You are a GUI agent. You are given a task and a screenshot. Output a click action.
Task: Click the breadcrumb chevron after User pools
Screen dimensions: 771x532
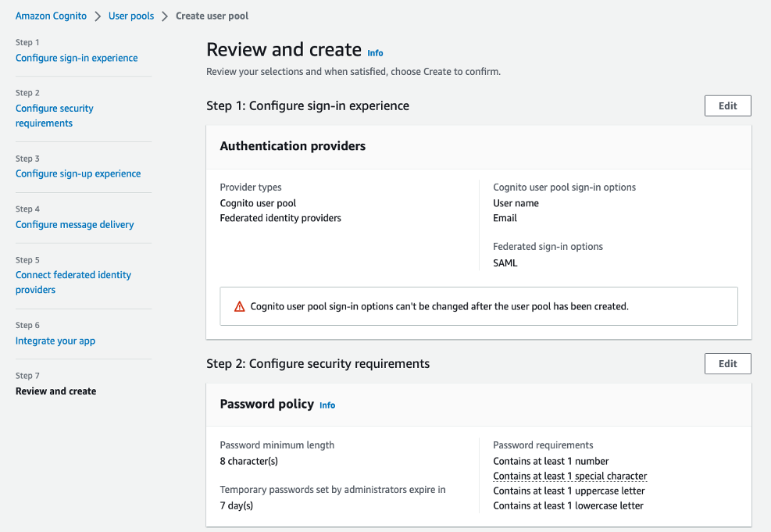(x=165, y=16)
